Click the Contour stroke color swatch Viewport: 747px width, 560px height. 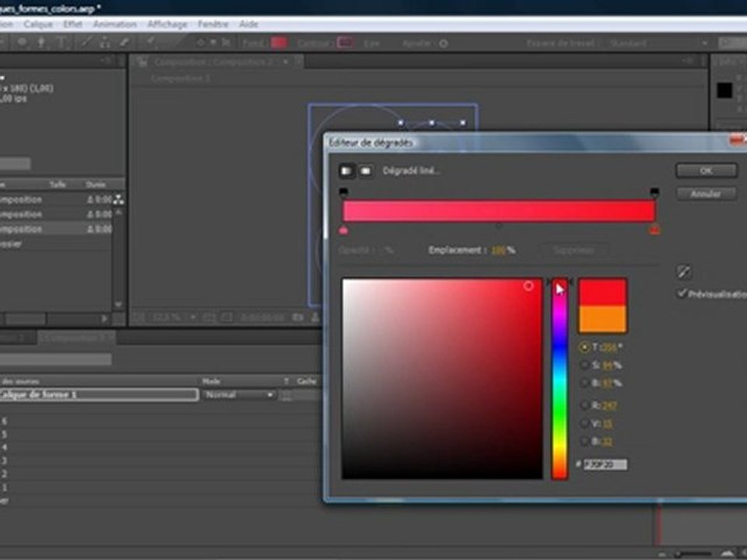(x=345, y=43)
